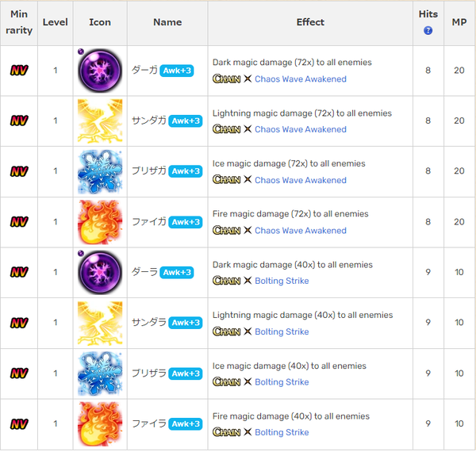The height and width of the screenshot is (452, 476).
Task: Click the Icon column header
Action: point(100,22)
